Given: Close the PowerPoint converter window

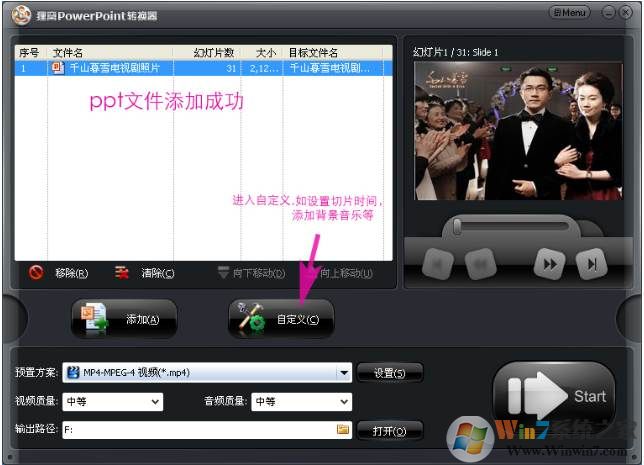Looking at the screenshot, I should [x=626, y=13].
